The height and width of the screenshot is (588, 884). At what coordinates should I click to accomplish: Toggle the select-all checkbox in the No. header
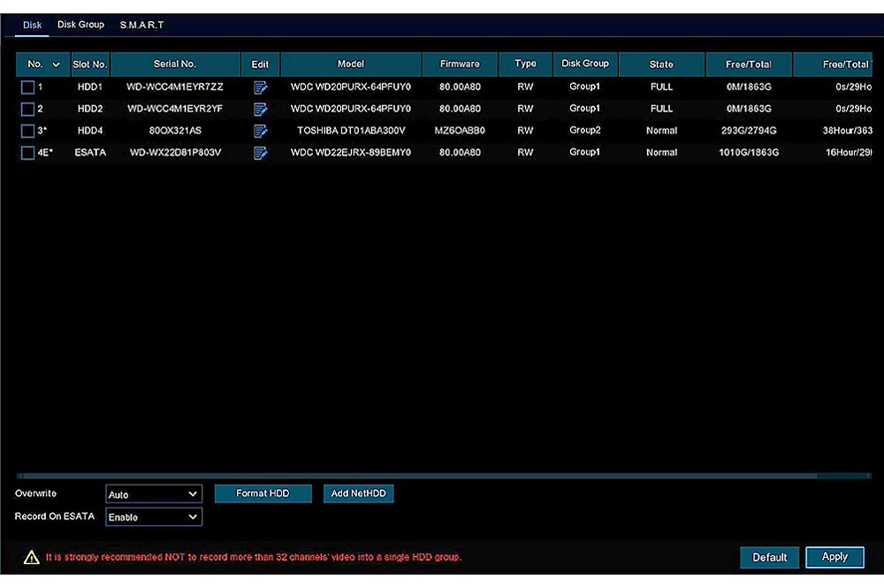tap(35, 65)
